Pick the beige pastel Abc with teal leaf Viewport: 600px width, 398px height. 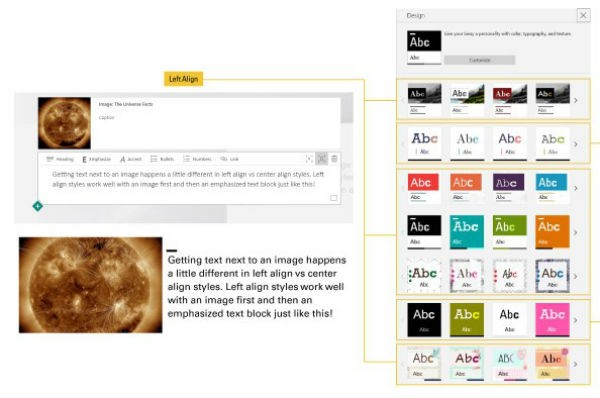point(424,364)
